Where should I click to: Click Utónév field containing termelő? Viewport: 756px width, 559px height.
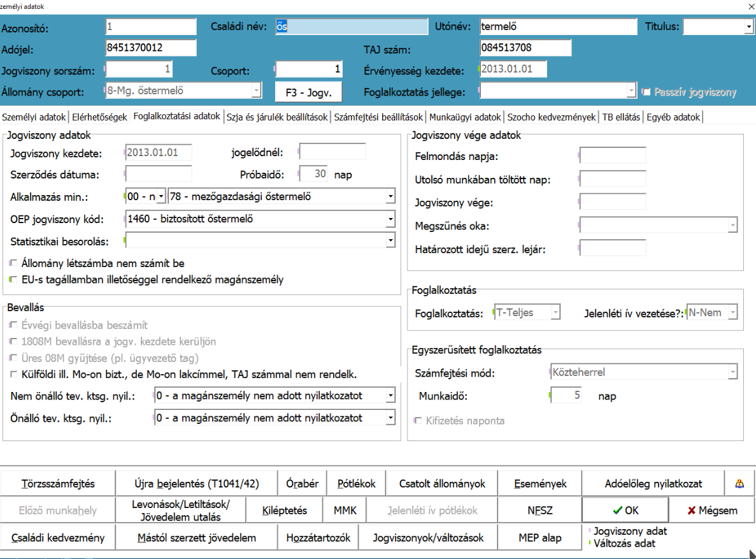click(x=559, y=27)
